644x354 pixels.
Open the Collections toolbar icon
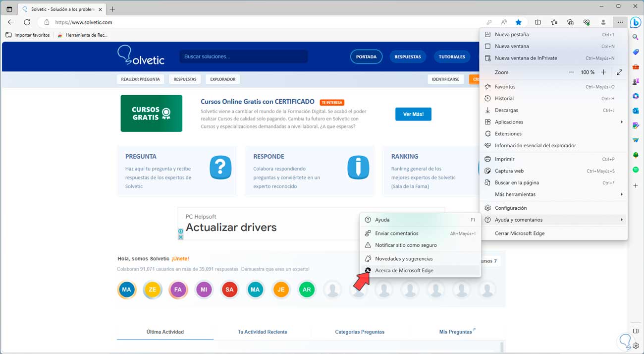(571, 22)
